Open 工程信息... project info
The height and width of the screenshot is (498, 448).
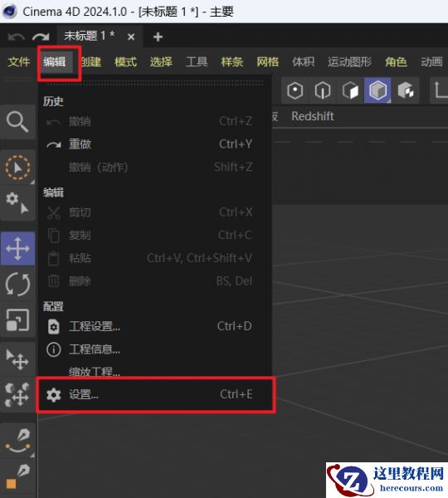[x=155, y=349]
